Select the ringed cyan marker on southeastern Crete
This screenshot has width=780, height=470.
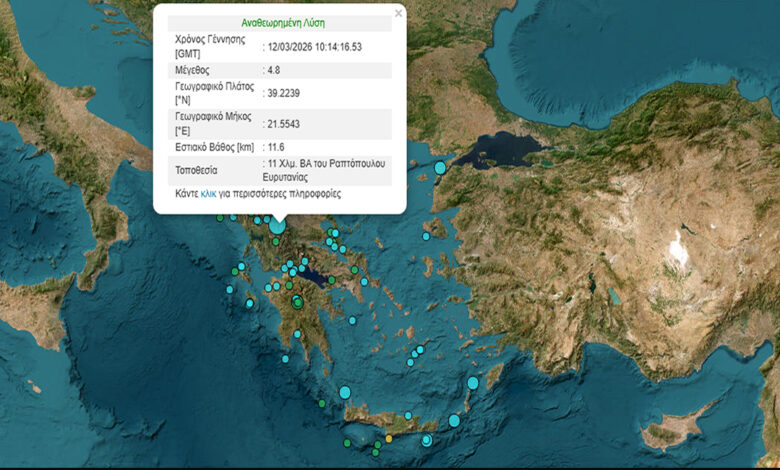point(426,440)
